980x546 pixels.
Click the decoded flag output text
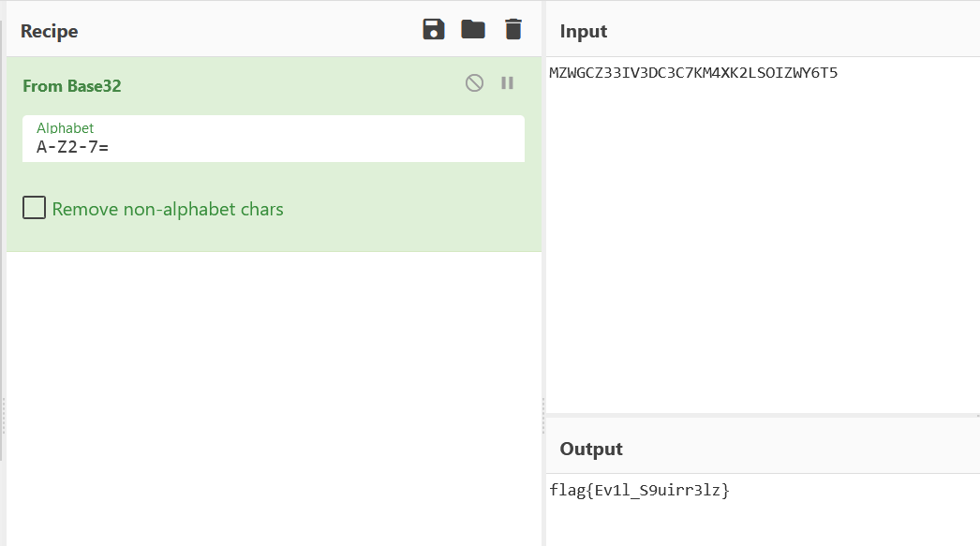639,490
